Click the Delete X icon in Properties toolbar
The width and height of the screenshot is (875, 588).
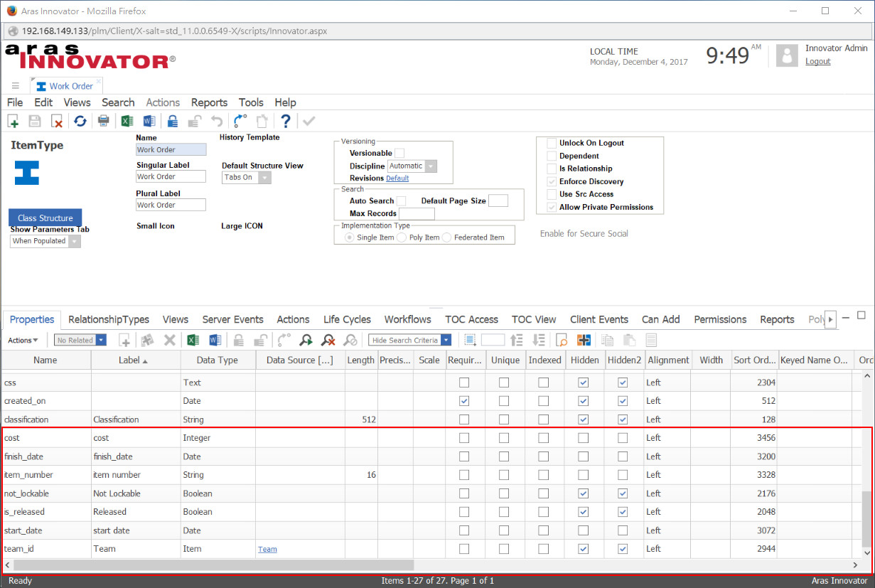(170, 340)
